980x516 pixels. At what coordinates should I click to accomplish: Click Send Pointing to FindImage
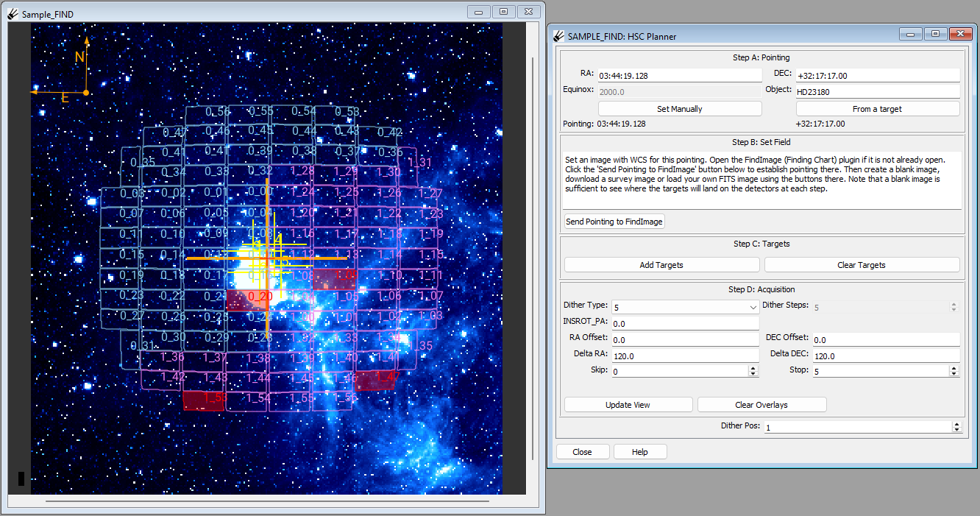point(614,222)
